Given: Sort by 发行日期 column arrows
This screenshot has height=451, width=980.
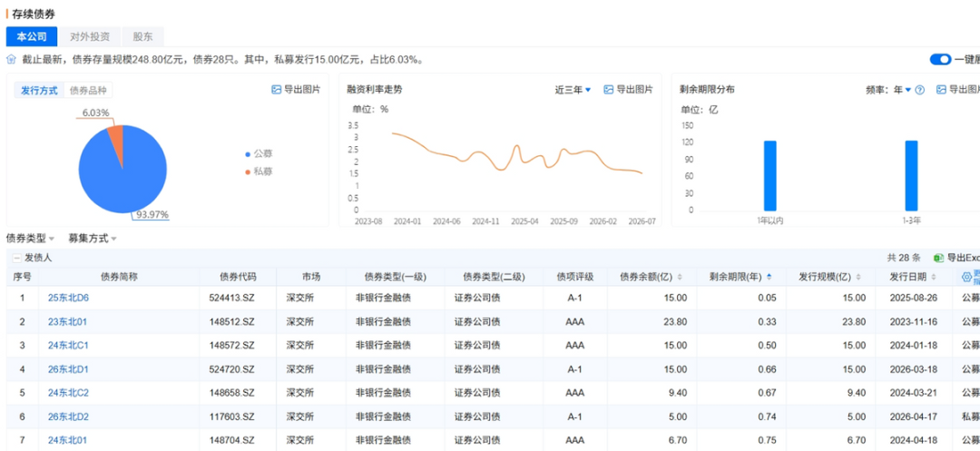Looking at the screenshot, I should pyautogui.click(x=934, y=277).
